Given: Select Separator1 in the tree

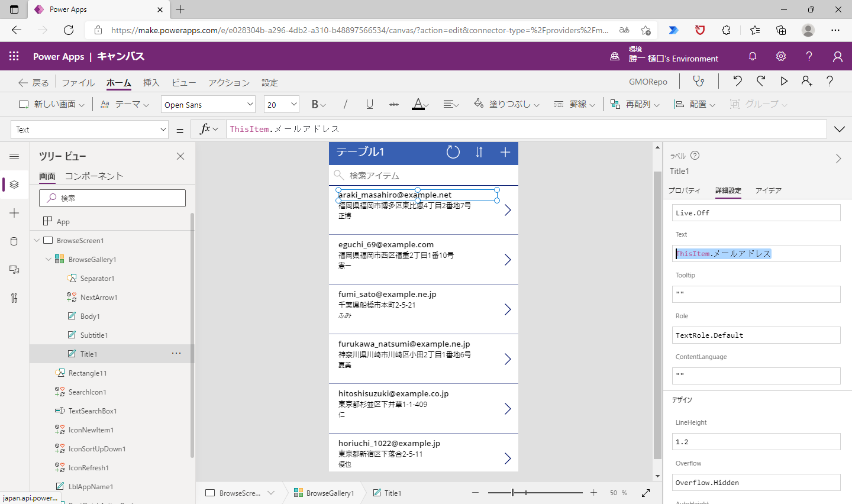Looking at the screenshot, I should pyautogui.click(x=97, y=279).
